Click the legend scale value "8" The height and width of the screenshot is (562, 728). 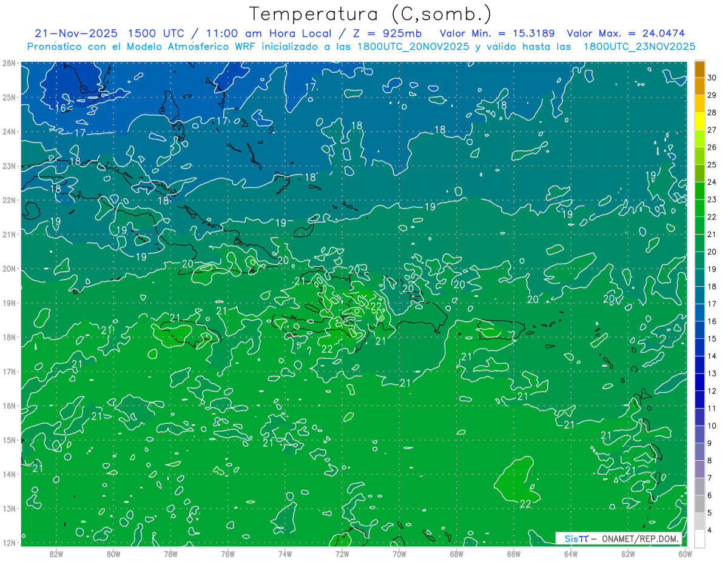pos(710,461)
